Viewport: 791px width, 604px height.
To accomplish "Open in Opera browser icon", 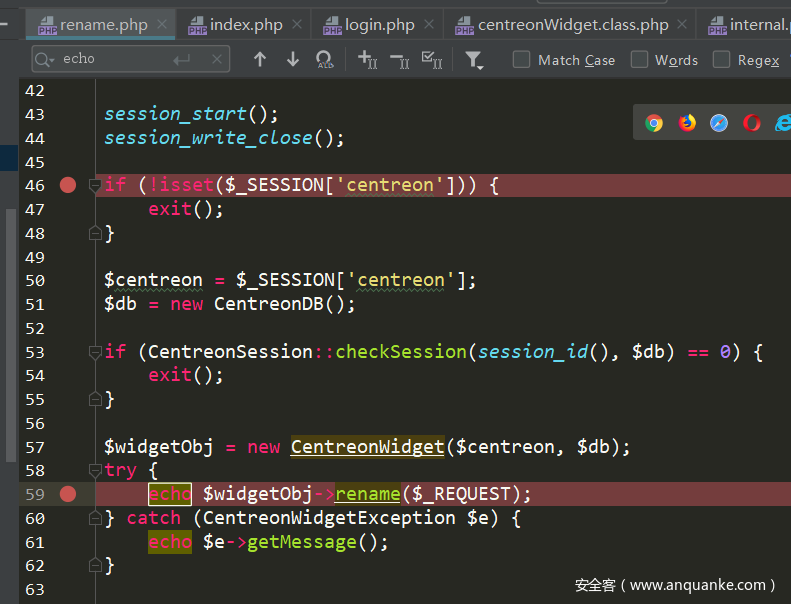I will 752,123.
